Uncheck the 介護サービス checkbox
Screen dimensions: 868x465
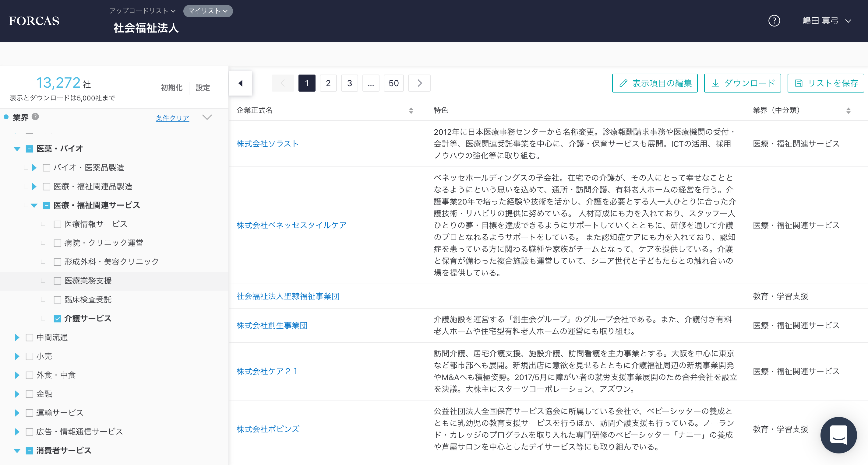click(57, 318)
